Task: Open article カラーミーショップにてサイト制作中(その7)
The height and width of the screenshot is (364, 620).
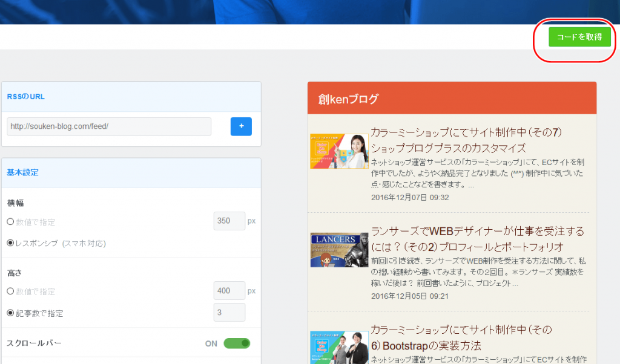Action: coord(466,140)
